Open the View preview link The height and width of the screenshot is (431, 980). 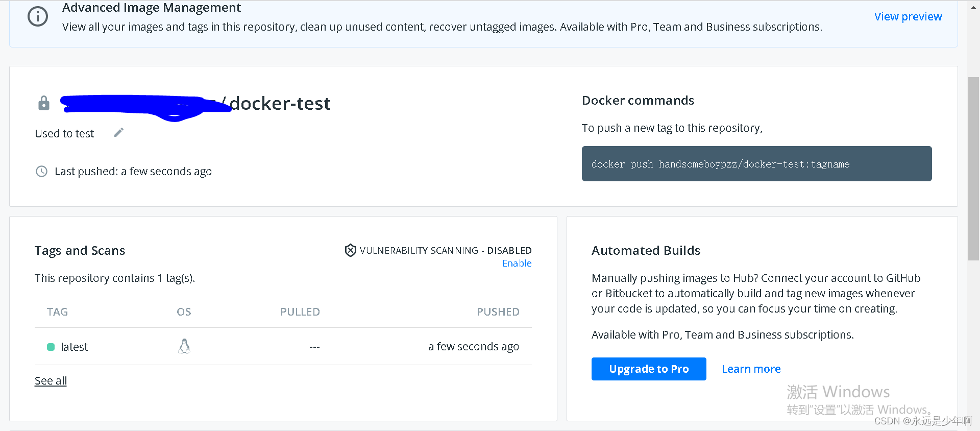908,16
